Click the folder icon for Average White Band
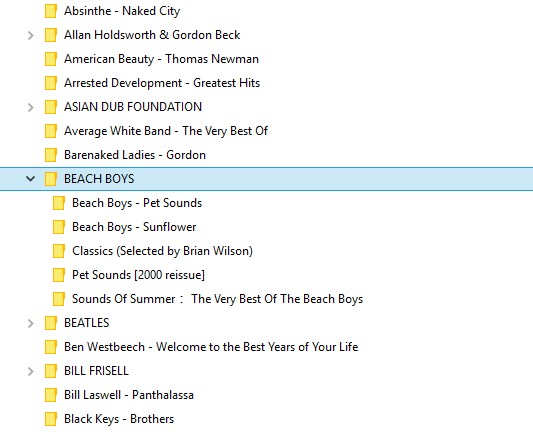Screen dimensions: 533x435 pyautogui.click(x=51, y=131)
